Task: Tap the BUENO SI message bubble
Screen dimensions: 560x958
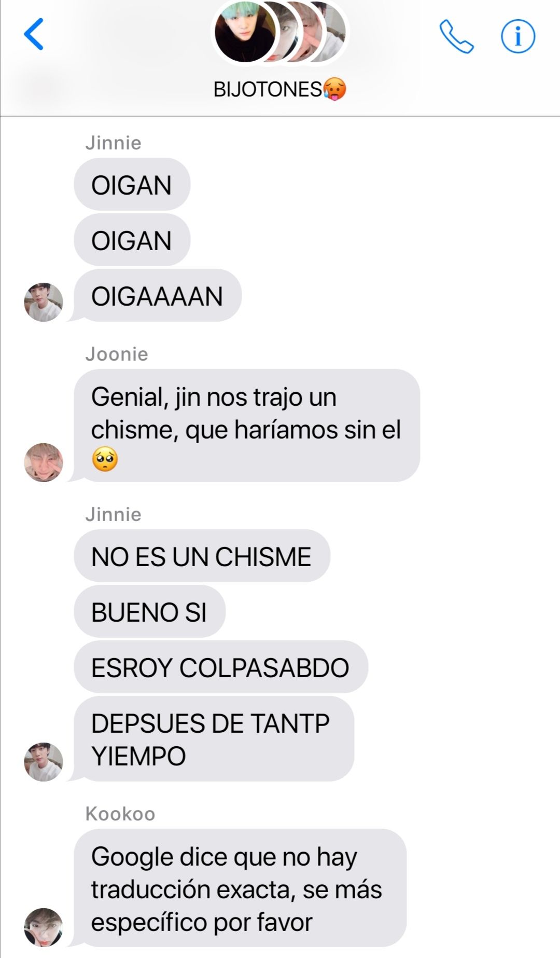Action: [149, 611]
